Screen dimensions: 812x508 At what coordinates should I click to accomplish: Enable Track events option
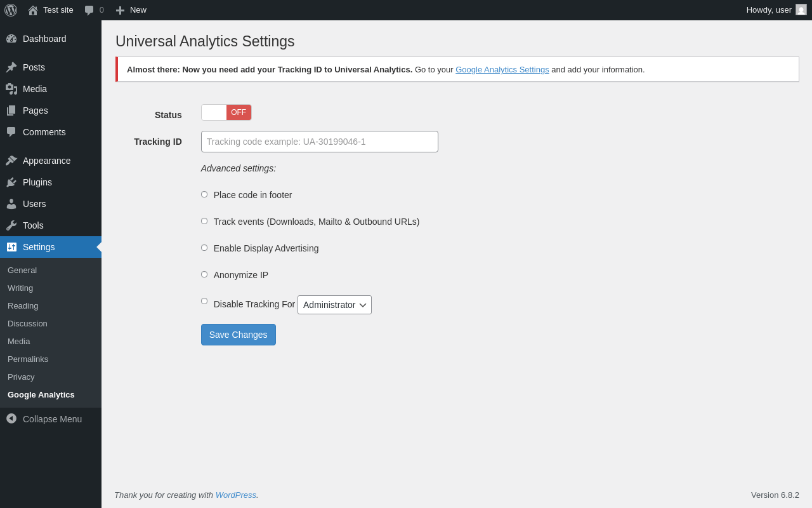point(204,221)
